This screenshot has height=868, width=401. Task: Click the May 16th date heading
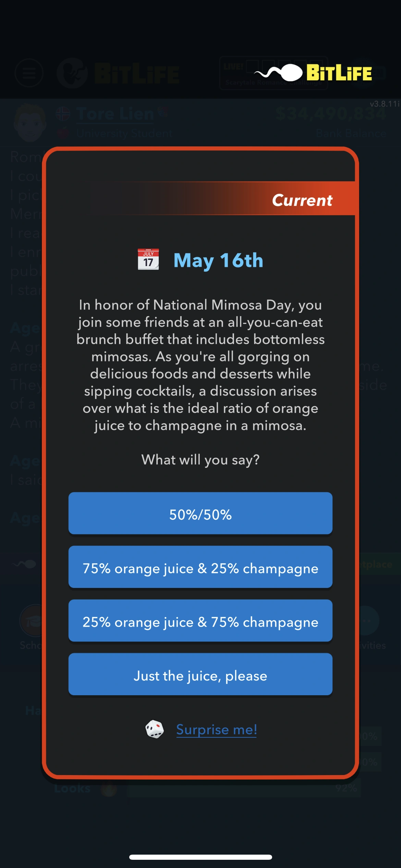pos(218,260)
